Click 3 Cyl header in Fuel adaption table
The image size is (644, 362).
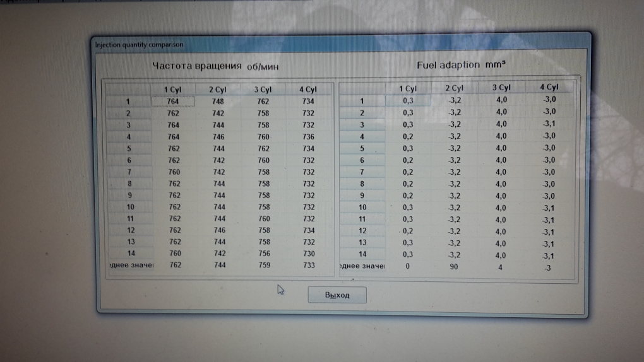tap(501, 88)
